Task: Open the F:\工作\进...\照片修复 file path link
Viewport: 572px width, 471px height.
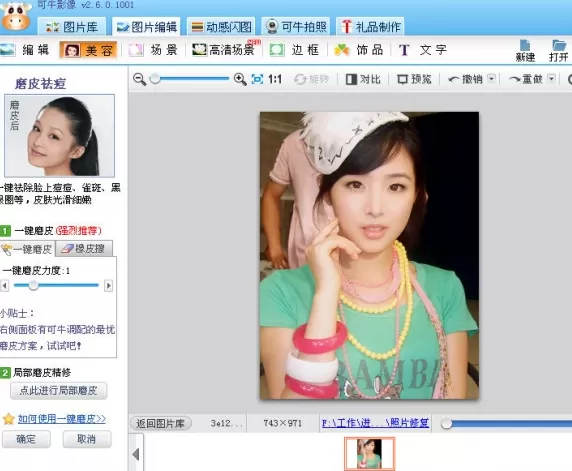Action: tap(375, 423)
